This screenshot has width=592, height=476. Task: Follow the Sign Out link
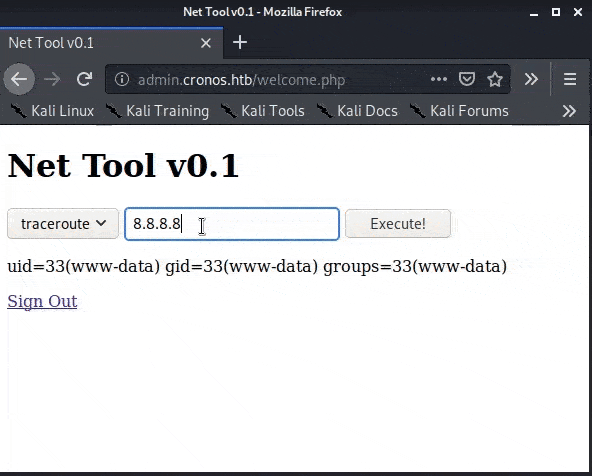pyautogui.click(x=42, y=301)
